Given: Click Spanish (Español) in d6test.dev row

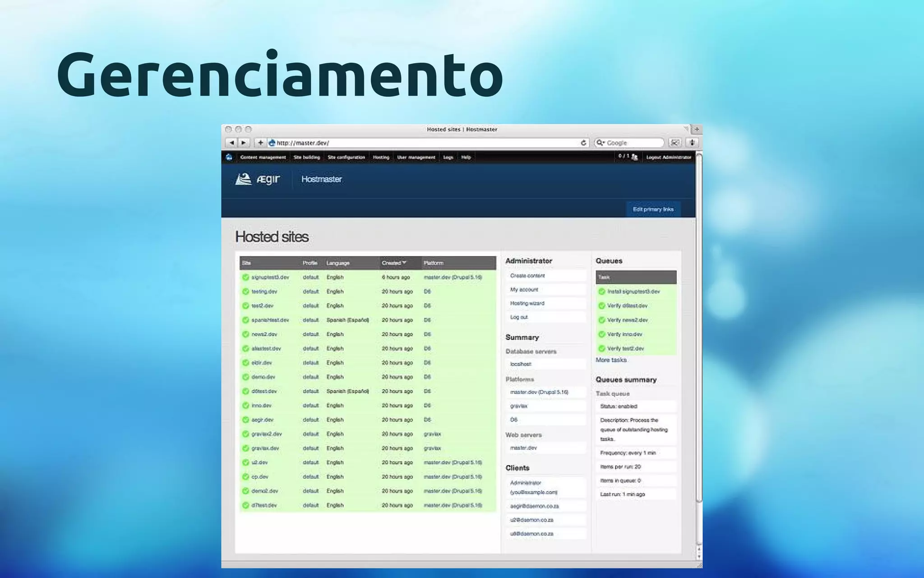Looking at the screenshot, I should 347,392.
